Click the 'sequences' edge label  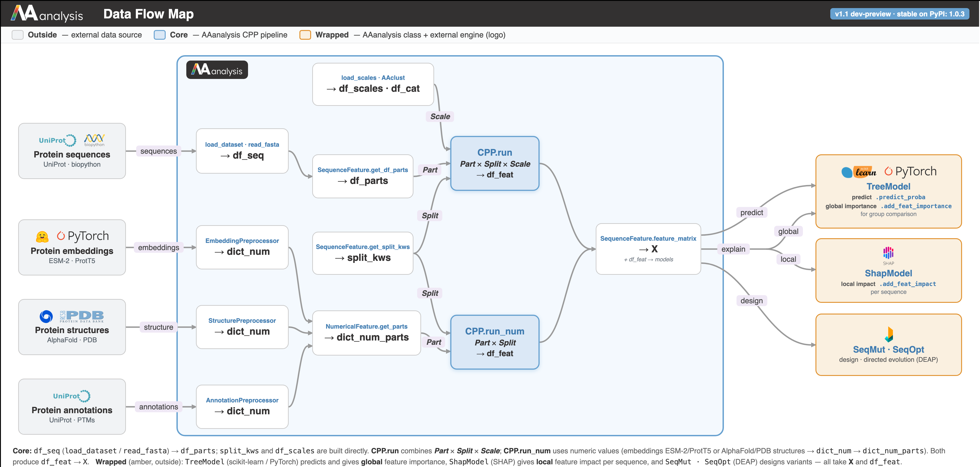pyautogui.click(x=159, y=151)
